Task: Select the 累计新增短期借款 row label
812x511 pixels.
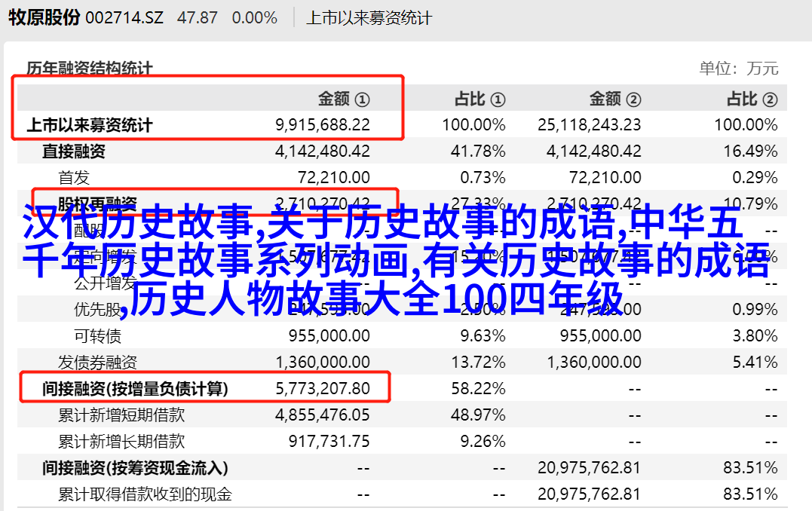Action: (x=121, y=415)
